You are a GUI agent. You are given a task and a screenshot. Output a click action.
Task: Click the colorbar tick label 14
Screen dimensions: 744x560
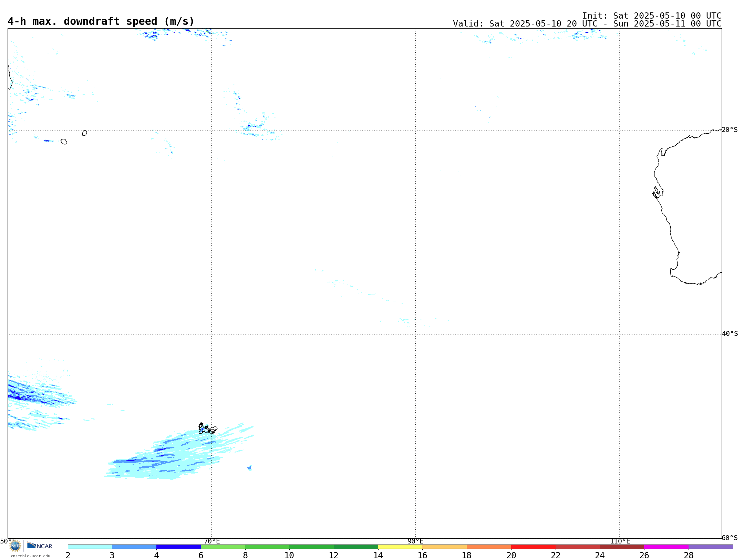378,555
